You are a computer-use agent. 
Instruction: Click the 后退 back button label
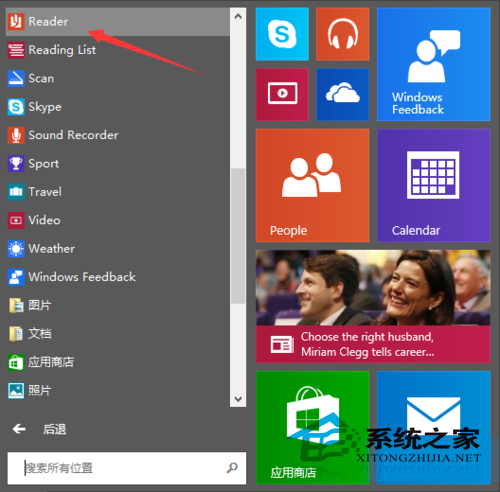[x=55, y=429]
